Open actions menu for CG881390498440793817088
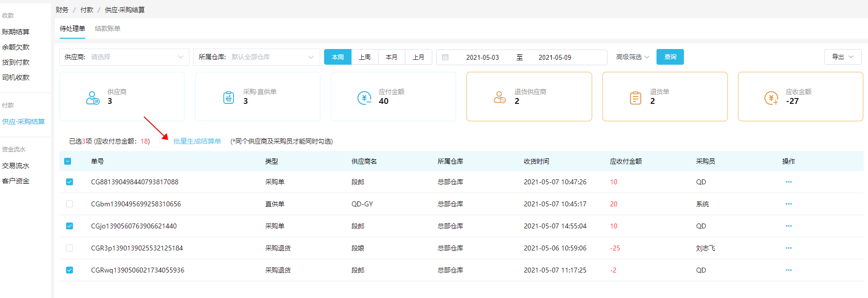Screen dimensions: 868x298 pos(789,182)
